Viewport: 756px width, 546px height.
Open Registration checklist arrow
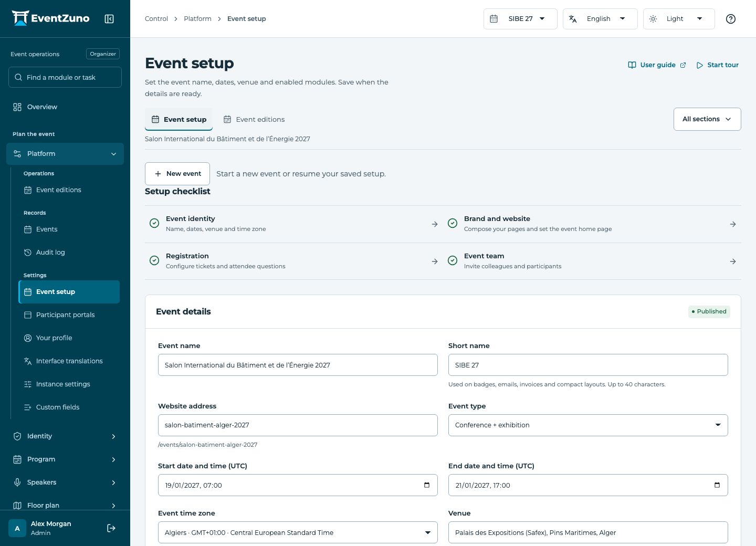[x=435, y=261]
